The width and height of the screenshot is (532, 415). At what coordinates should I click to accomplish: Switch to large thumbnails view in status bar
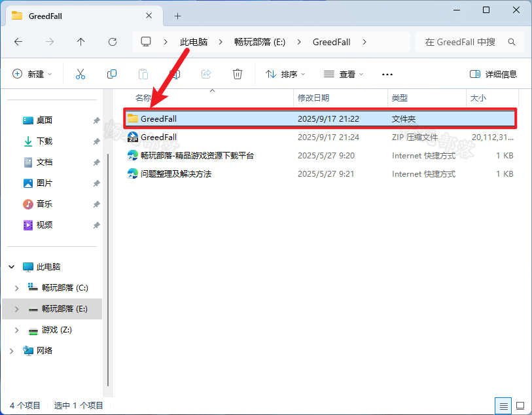pos(520,405)
